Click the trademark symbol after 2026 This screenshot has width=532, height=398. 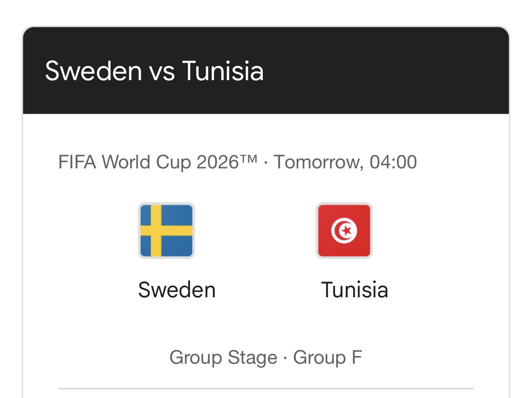pyautogui.click(x=249, y=159)
